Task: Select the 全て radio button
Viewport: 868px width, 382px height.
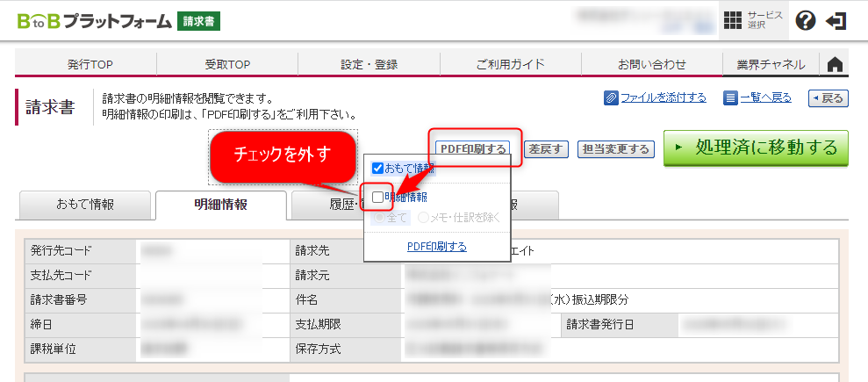Action: click(378, 218)
